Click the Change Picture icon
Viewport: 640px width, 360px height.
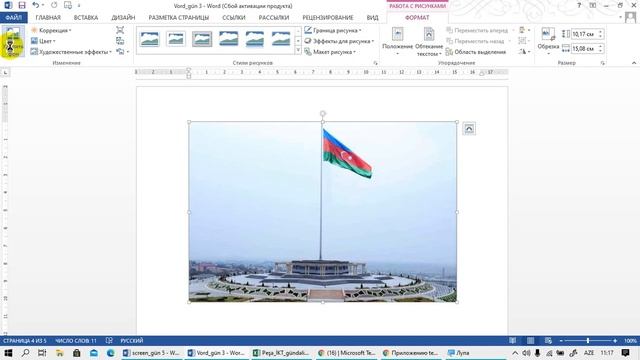click(120, 41)
